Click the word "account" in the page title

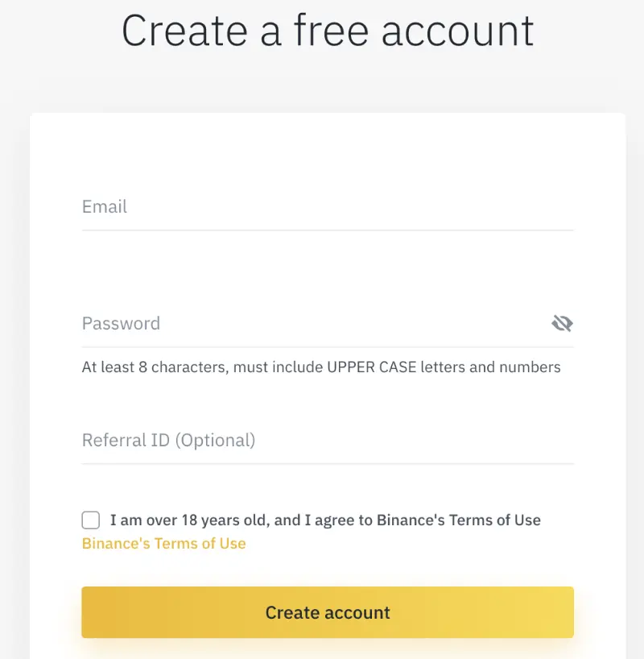coord(457,31)
